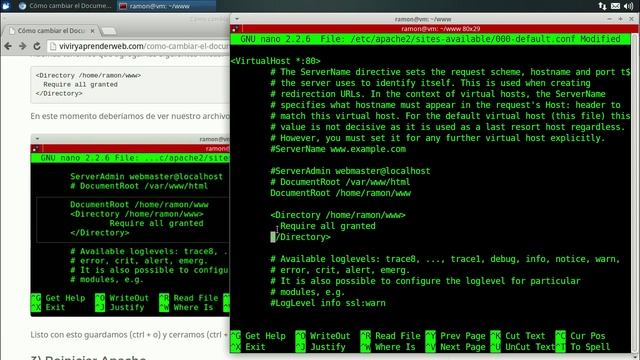Go back in browser history

(8, 46)
